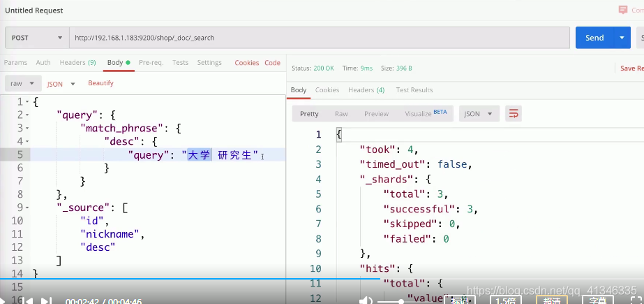The width and height of the screenshot is (644, 304).
Task: Open the arrow menu beside Send
Action: click(x=622, y=38)
